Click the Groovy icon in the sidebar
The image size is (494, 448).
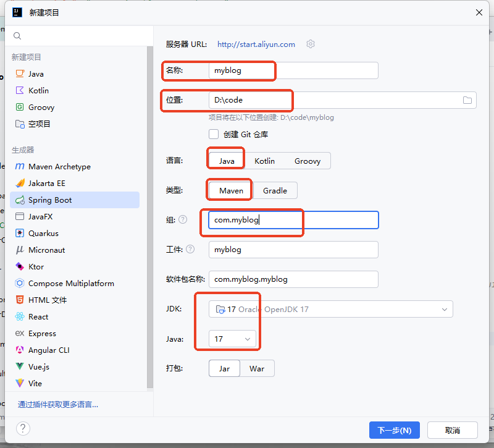20,107
